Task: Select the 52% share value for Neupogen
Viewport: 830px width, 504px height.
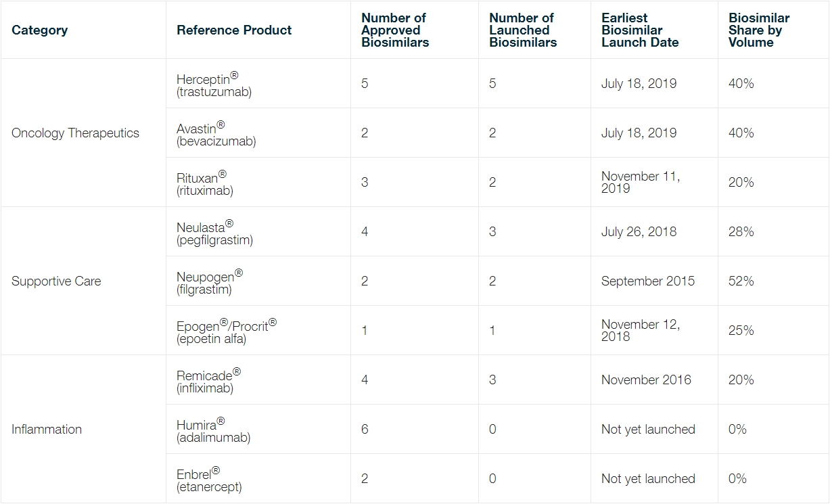Action: click(741, 281)
